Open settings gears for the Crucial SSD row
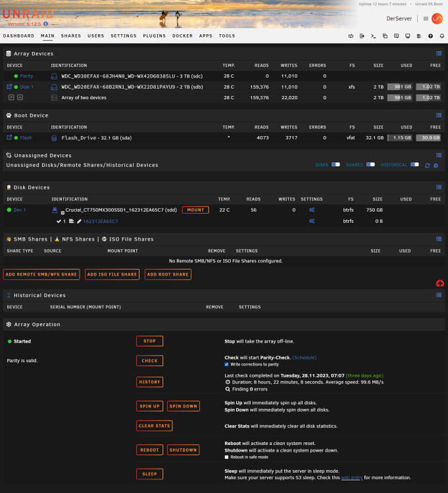The height and width of the screenshot is (493, 448). pyautogui.click(x=312, y=210)
